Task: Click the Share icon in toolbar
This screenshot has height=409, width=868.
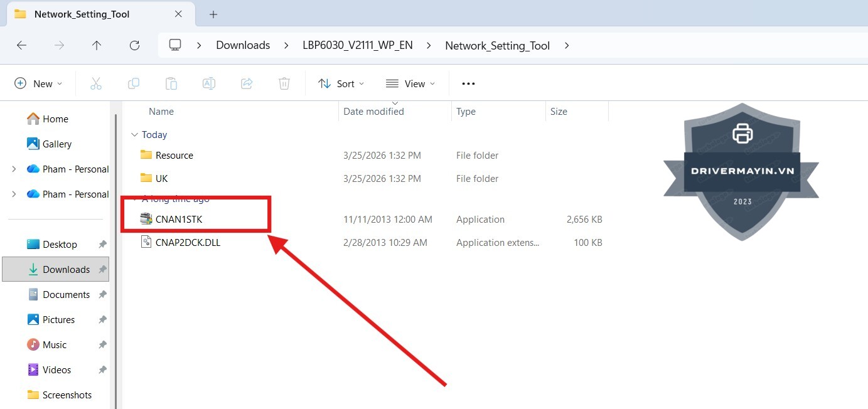Action: tap(247, 83)
